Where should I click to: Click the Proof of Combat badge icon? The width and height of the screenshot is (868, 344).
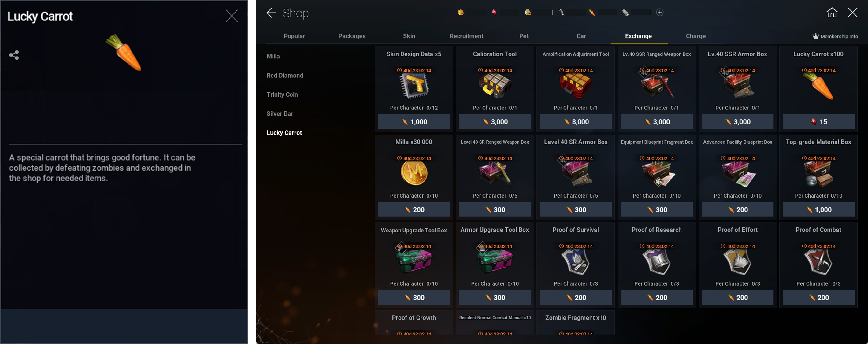coord(818,262)
